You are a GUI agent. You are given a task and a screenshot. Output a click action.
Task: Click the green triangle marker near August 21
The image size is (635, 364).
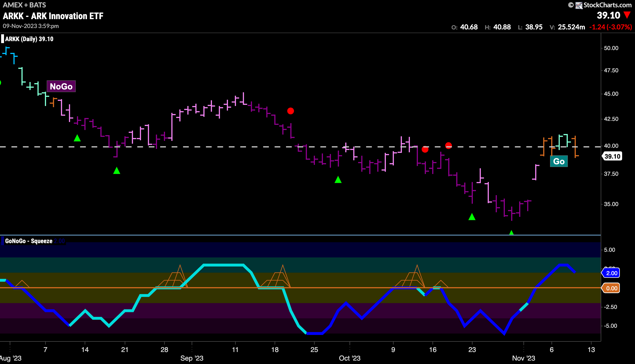[117, 171]
